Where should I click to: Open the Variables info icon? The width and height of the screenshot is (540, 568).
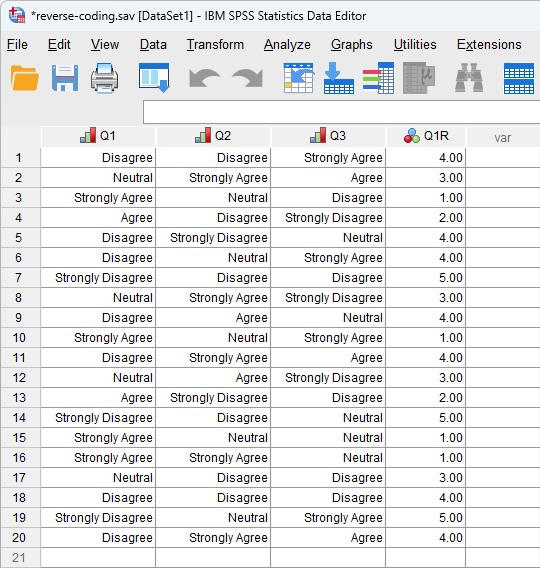pos(378,78)
